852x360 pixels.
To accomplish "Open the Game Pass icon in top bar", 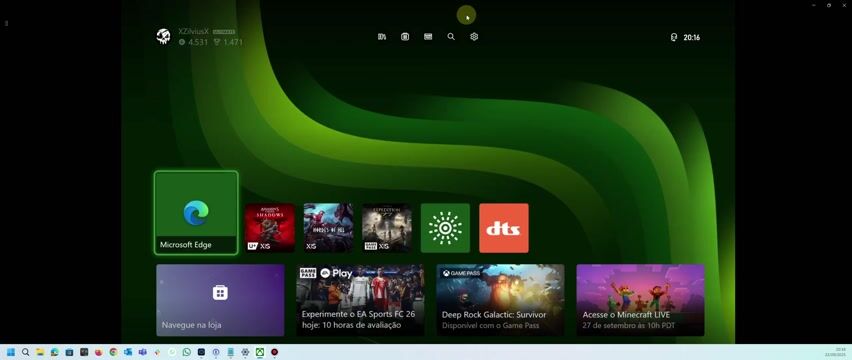I will pyautogui.click(x=428, y=37).
